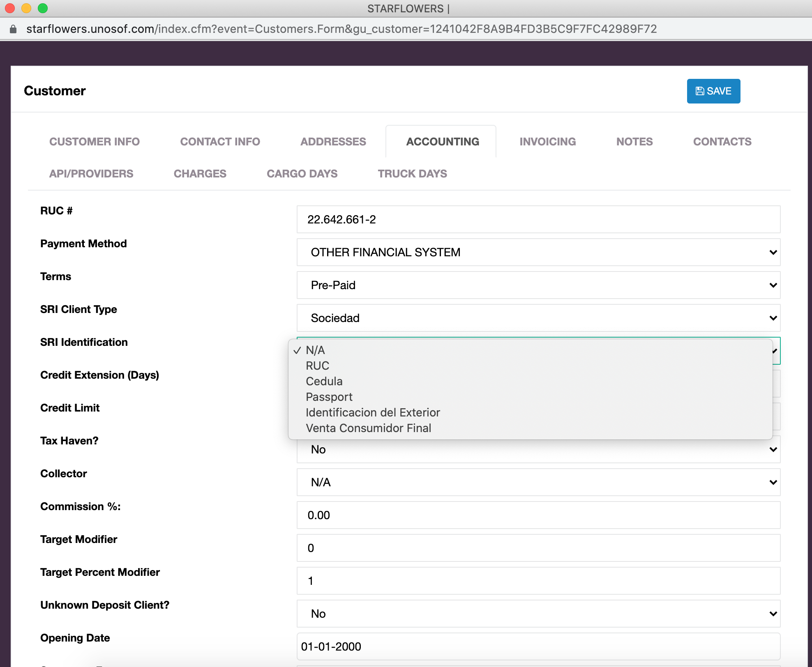
Task: Open the API/PROVIDERS tab
Action: [x=91, y=174]
